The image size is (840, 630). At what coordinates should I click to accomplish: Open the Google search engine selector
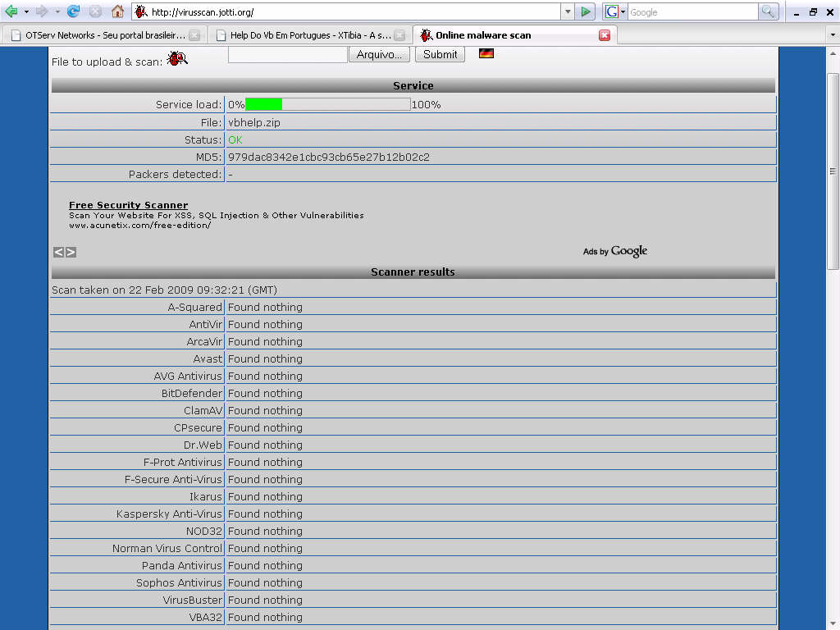click(x=615, y=11)
